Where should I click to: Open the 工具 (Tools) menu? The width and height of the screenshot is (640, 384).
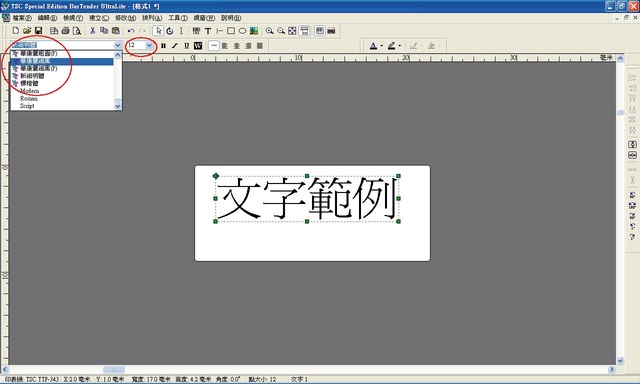click(x=178, y=18)
